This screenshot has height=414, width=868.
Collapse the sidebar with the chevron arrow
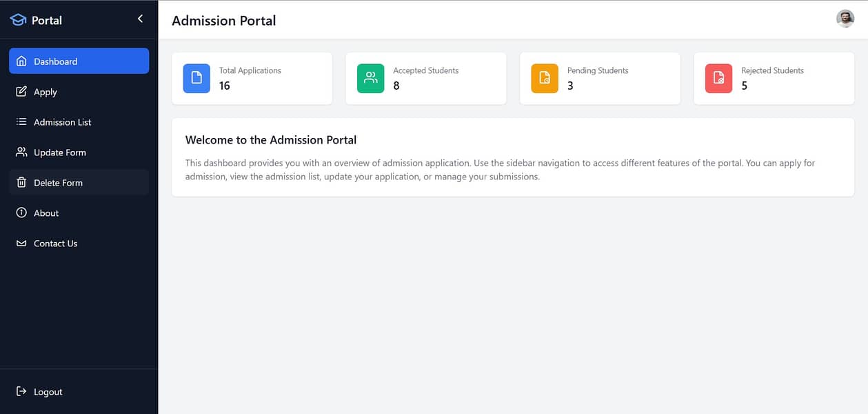point(140,19)
